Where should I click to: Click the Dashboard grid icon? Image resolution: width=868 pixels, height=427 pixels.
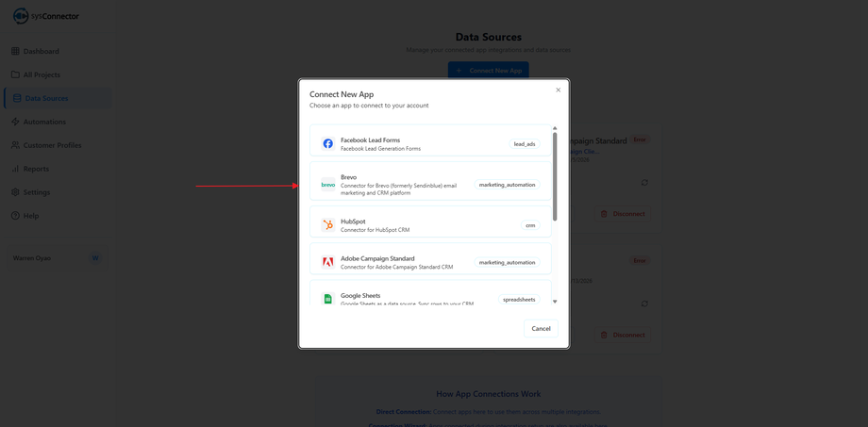[x=15, y=51]
